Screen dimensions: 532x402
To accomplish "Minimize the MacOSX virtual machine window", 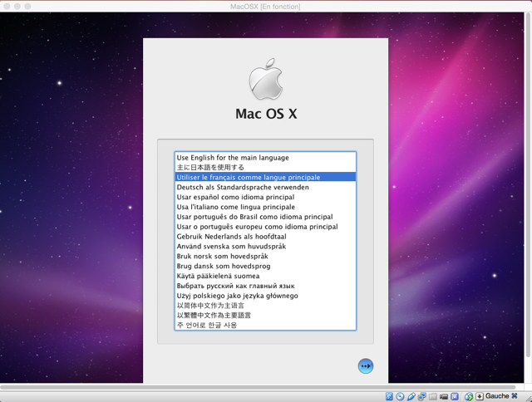I will pyautogui.click(x=17, y=7).
